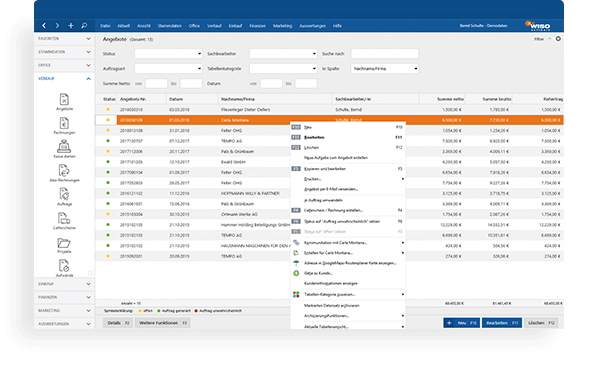
Task: Open Rechnungen in the sidebar
Action: click(64, 126)
